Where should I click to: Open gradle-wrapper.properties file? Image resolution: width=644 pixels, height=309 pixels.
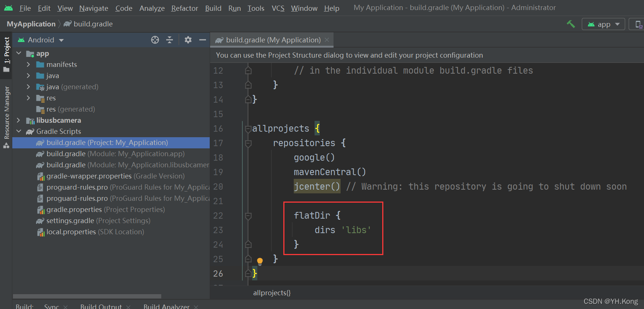(x=110, y=176)
